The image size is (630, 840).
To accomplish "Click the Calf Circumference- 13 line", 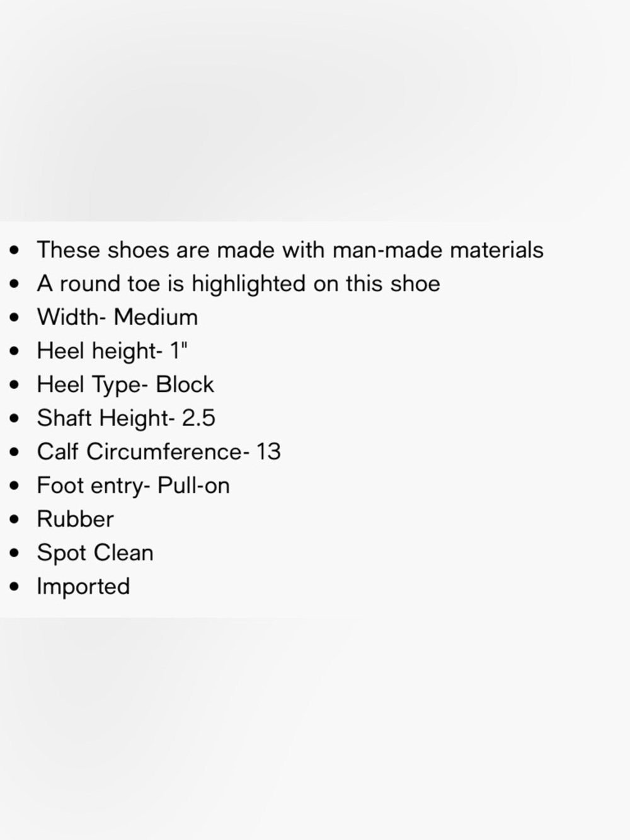I will [x=159, y=452].
